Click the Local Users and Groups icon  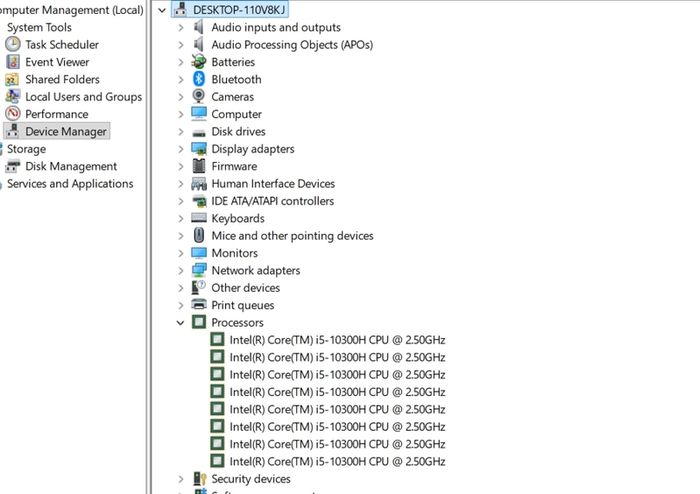tap(12, 96)
